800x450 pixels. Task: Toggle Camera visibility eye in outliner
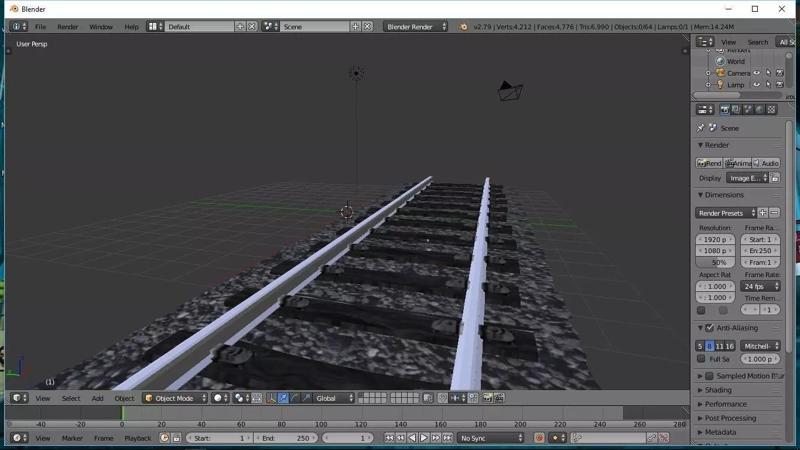pos(757,73)
